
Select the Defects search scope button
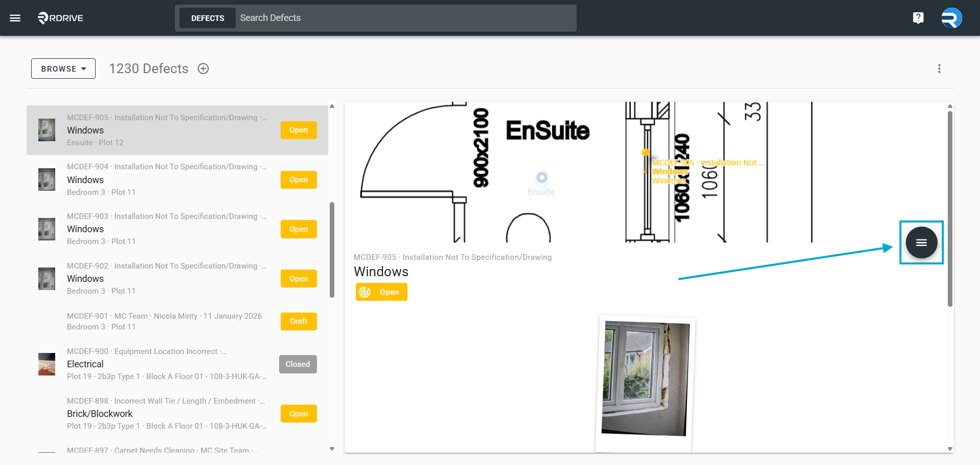(208, 18)
